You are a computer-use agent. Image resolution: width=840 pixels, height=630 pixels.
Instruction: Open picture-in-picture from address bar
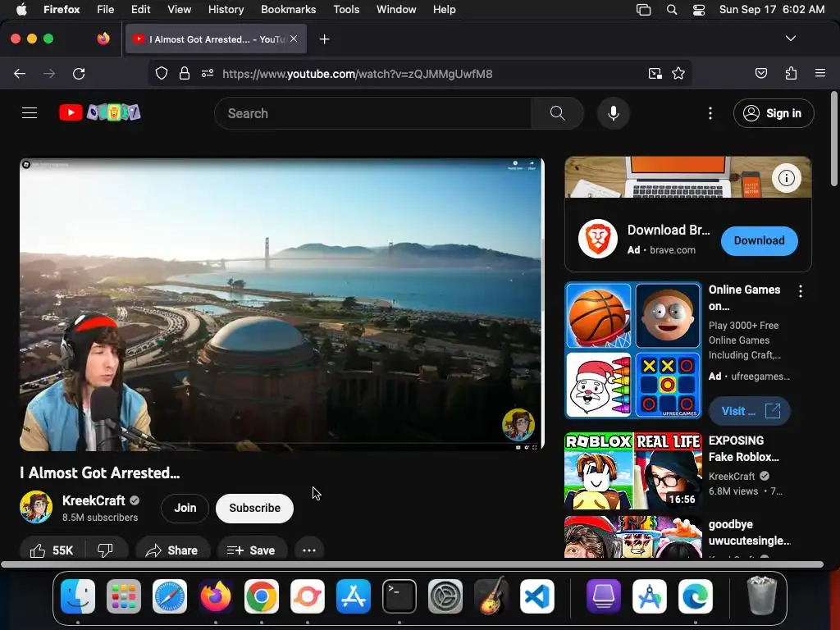click(655, 73)
